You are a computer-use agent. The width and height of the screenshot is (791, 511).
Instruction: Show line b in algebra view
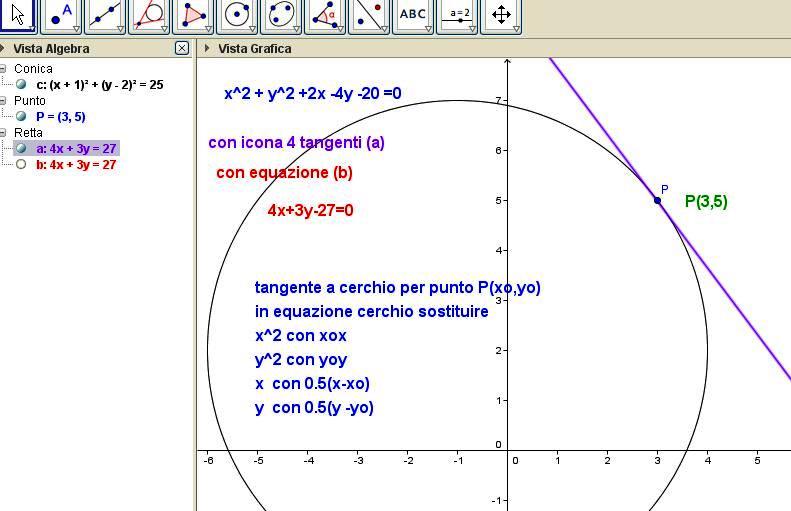pos(21,164)
